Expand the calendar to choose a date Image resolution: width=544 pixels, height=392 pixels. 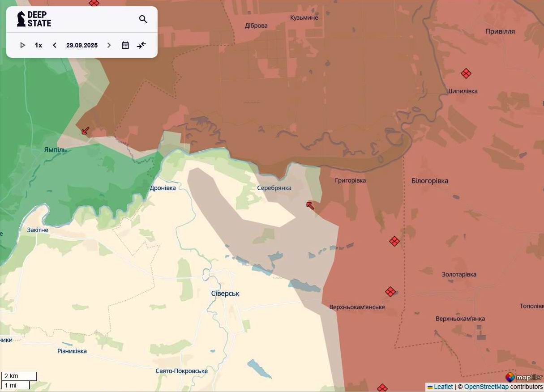(x=125, y=45)
